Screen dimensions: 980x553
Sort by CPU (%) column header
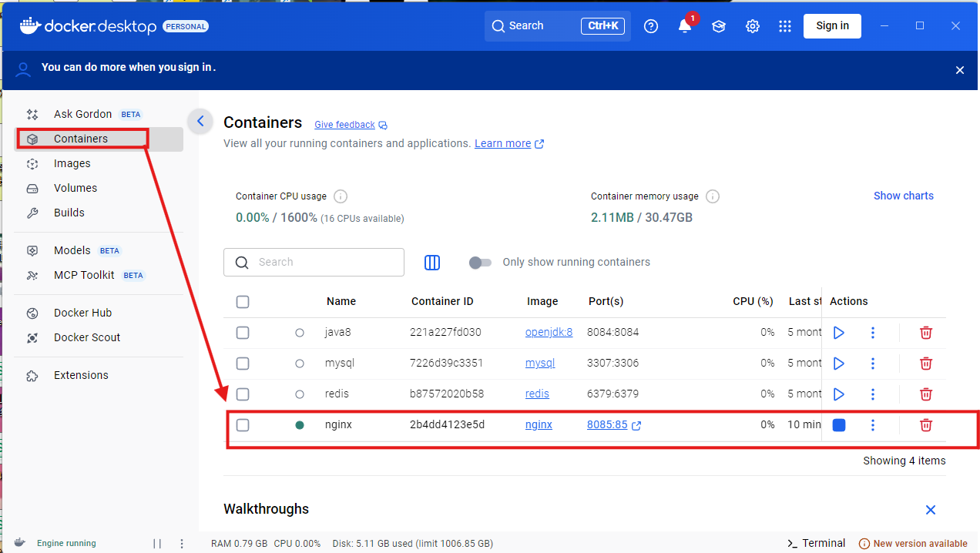[x=753, y=301]
